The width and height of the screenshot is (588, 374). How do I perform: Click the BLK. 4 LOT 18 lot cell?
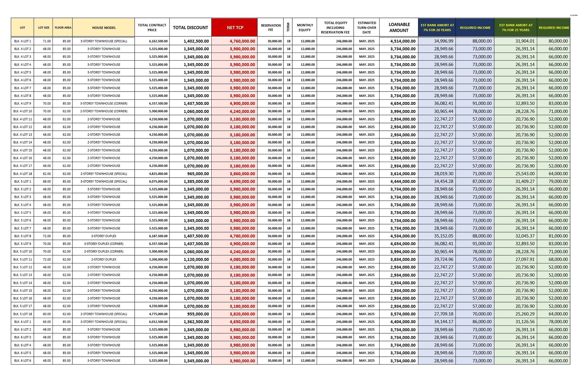[x=22, y=174]
